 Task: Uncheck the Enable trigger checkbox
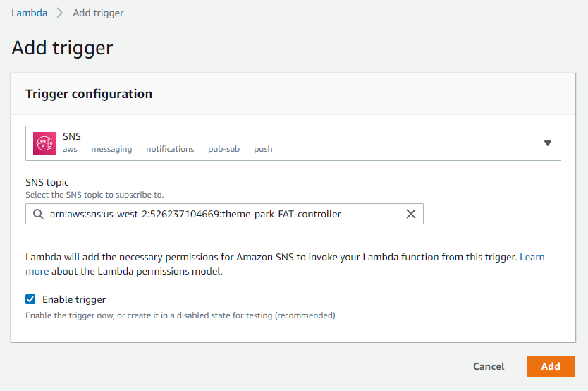30,299
